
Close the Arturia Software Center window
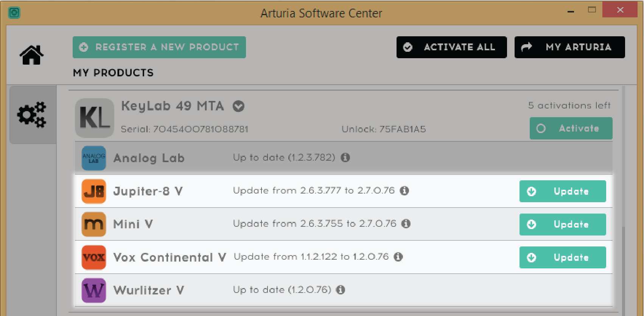(x=620, y=10)
